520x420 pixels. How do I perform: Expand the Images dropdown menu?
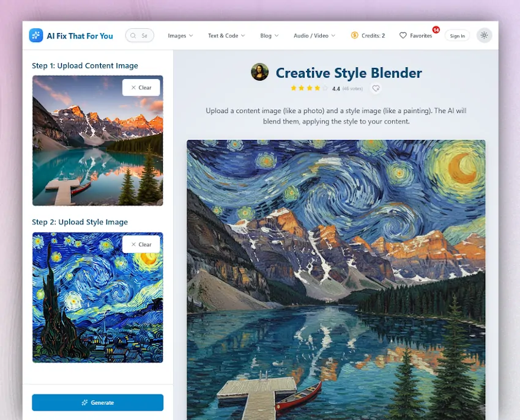click(x=180, y=35)
